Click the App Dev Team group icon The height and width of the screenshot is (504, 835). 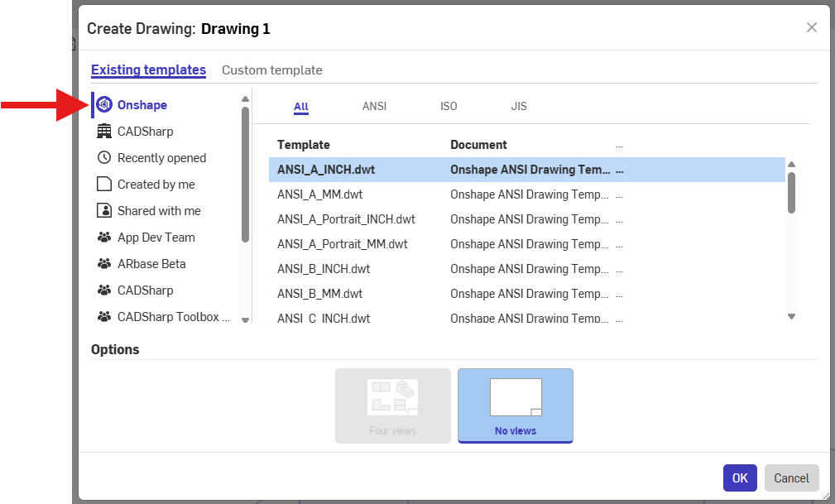104,237
